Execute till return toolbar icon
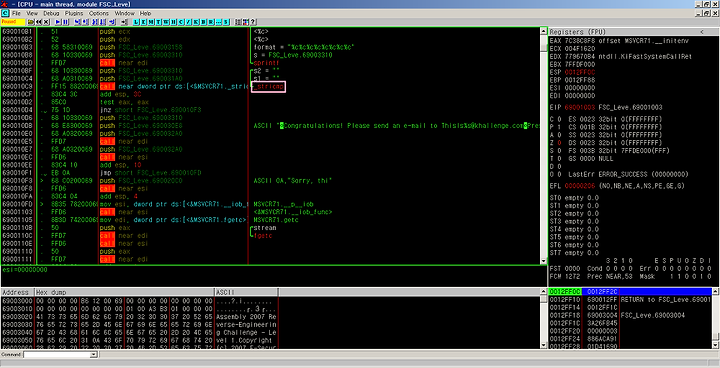 tap(112, 22)
